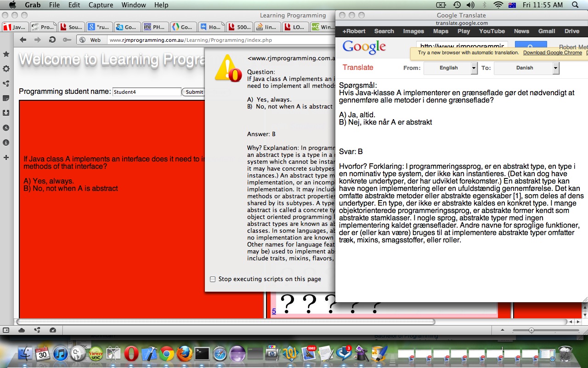Toggle the panel button in Opera status bar

6,330
